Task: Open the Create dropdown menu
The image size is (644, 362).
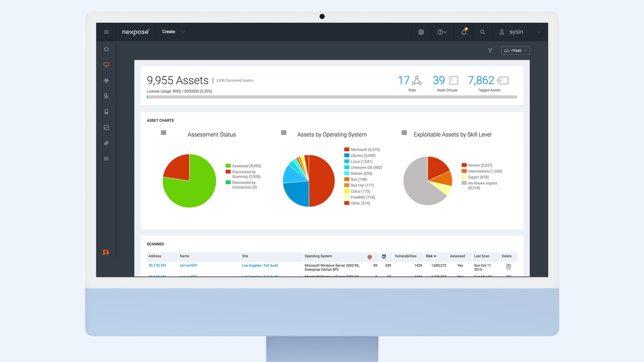Action: tap(173, 31)
